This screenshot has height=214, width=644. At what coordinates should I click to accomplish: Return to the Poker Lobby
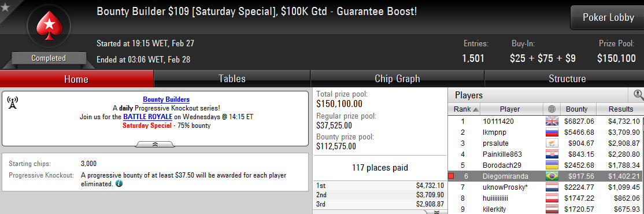[608, 17]
